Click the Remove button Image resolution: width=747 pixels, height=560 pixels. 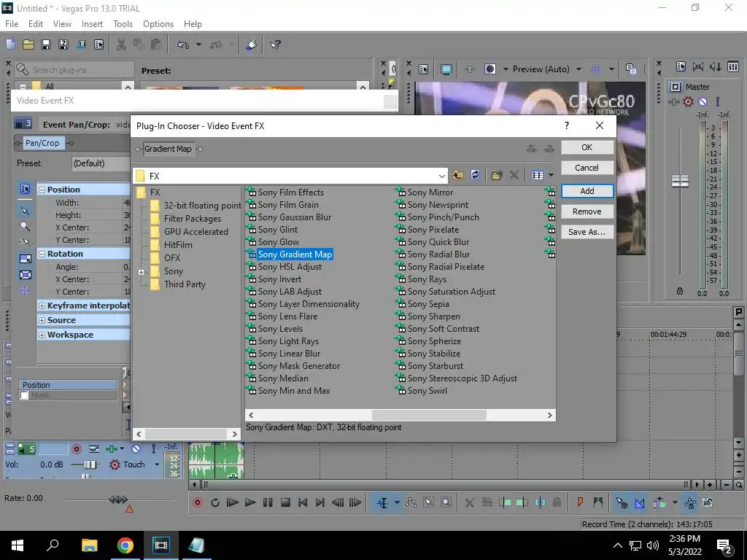coord(587,211)
